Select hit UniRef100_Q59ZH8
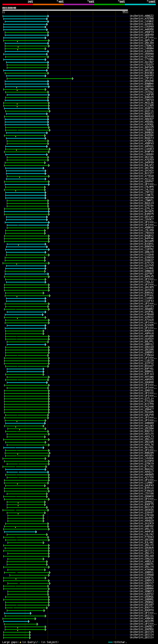This screenshot has width=158, height=644. [142, 81]
